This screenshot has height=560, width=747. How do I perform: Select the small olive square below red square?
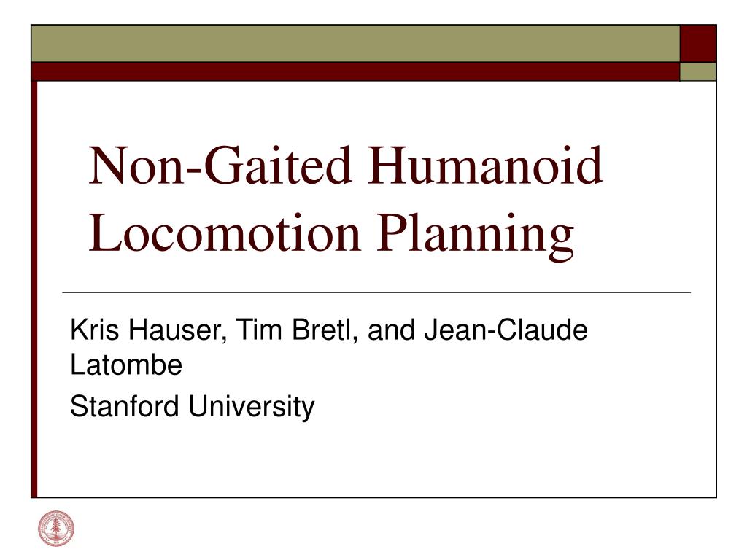(x=698, y=71)
